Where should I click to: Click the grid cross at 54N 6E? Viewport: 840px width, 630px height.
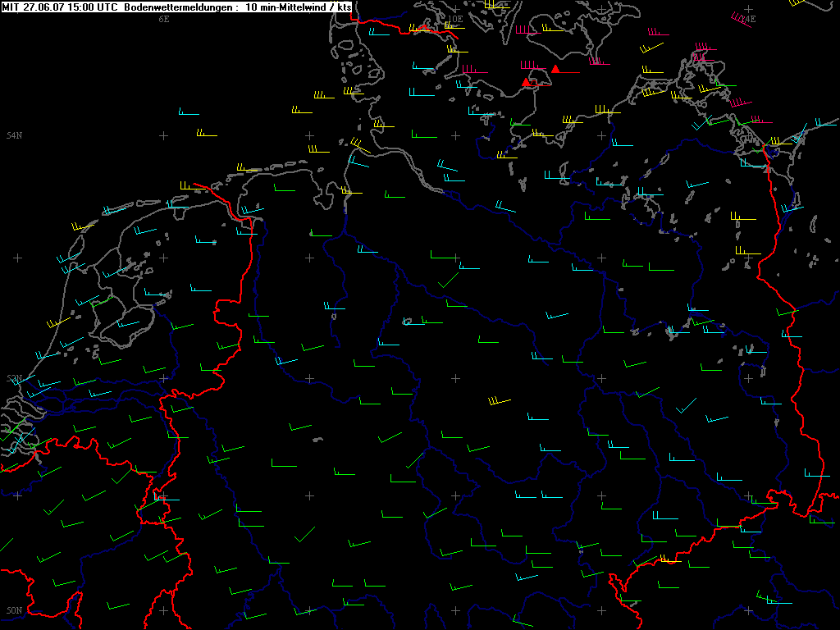[x=163, y=135]
